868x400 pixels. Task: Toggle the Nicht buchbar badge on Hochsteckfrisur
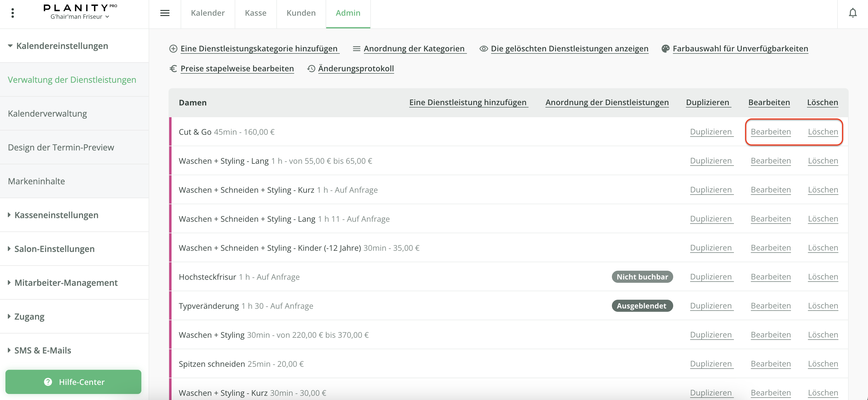coord(642,277)
